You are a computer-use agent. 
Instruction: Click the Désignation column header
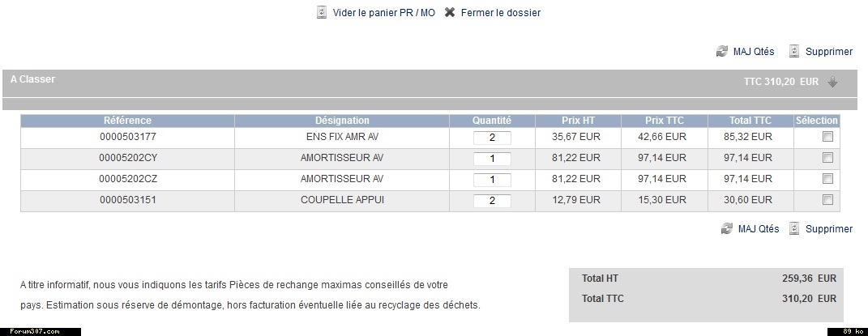point(342,121)
